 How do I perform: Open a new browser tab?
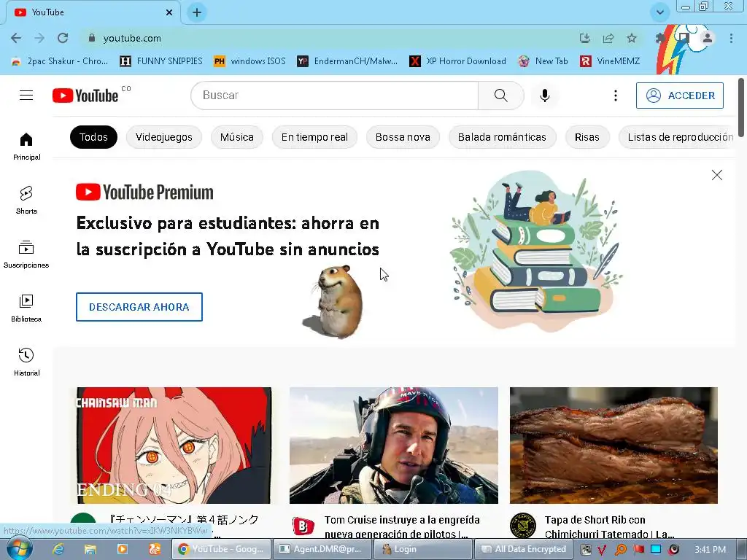click(197, 12)
